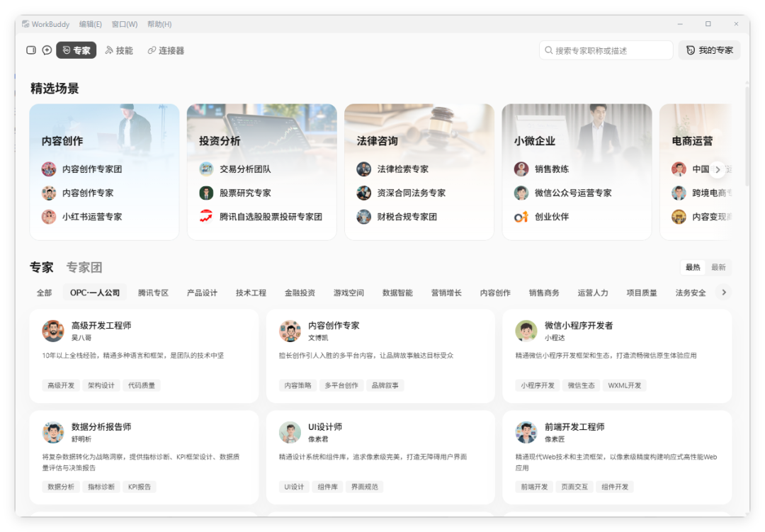Viewport: 765px width, 532px height.
Task: Click the 内容变现 avatar icon
Action: pyautogui.click(x=679, y=217)
